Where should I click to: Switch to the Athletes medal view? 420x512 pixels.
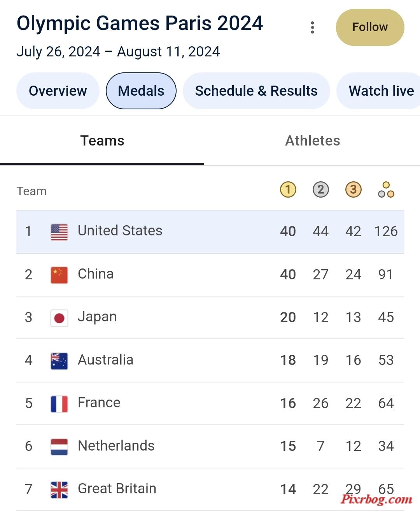pyautogui.click(x=312, y=141)
